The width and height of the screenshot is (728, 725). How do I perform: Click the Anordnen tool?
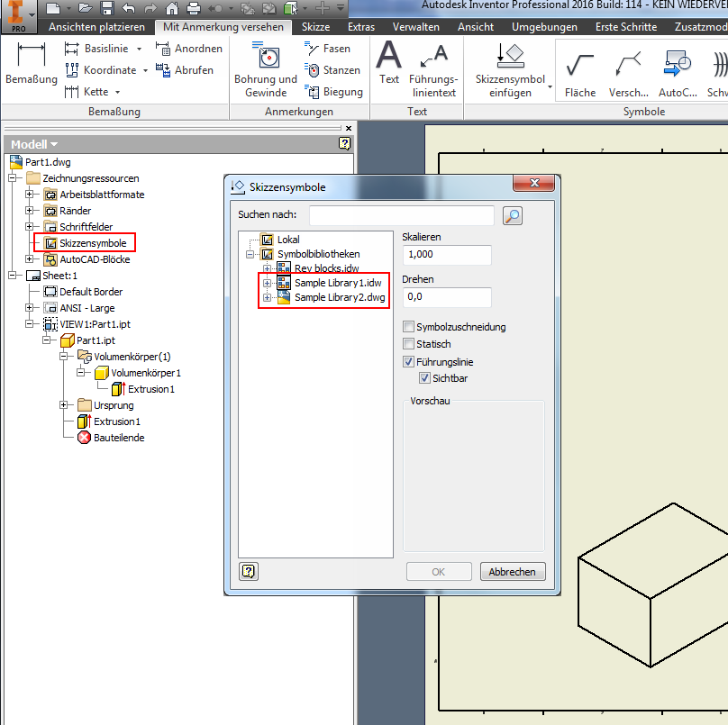[189, 49]
